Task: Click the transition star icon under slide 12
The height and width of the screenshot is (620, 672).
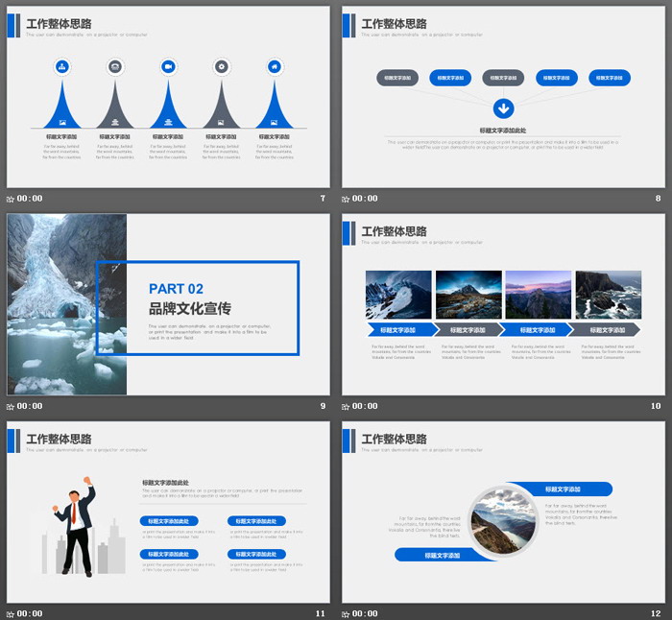Action: [347, 613]
